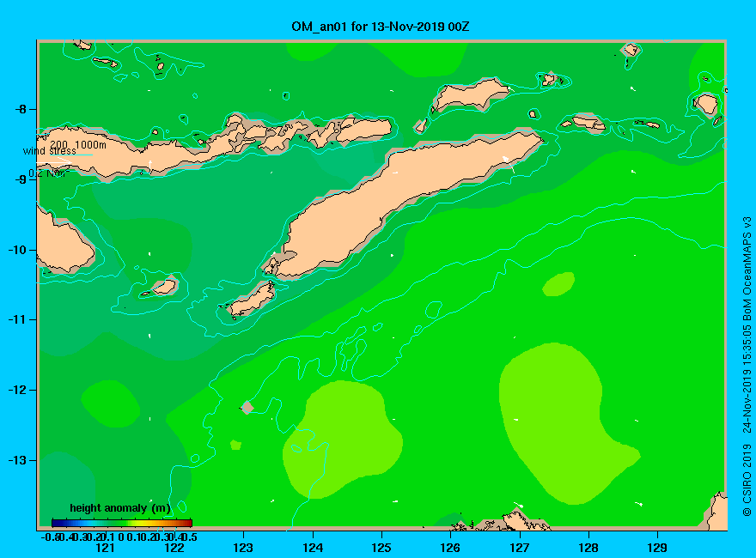The image size is (756, 558).
Task: Click longitude axis label 124
Action: click(x=313, y=548)
